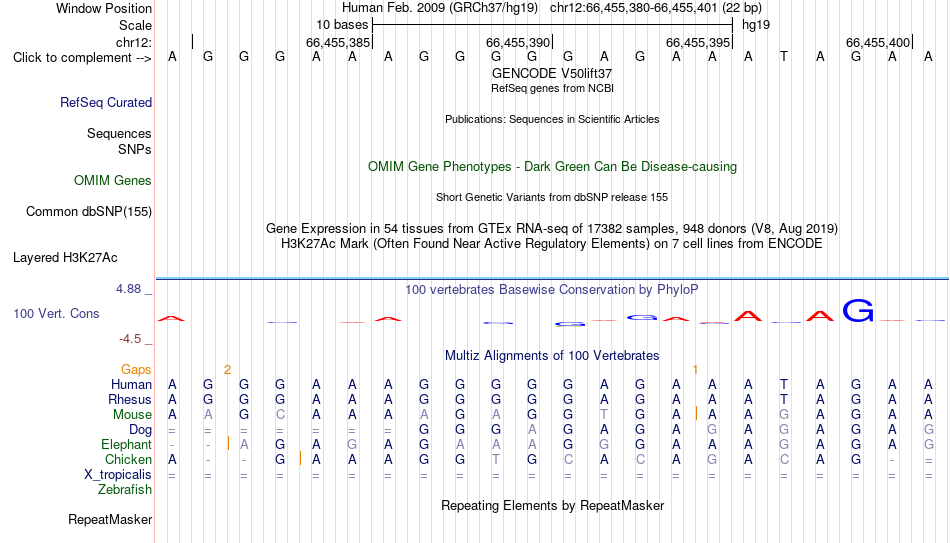Click the large blue G conservation logo
The height and width of the screenshot is (543, 950).
(858, 310)
